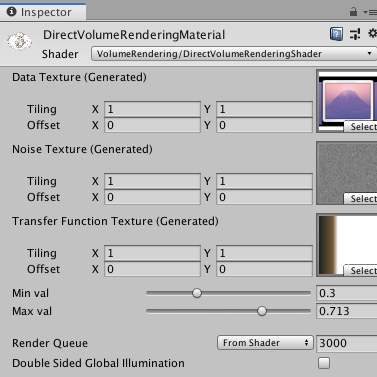Select a new Transfer Function Texture
The height and width of the screenshot is (377, 377).
coord(361,271)
